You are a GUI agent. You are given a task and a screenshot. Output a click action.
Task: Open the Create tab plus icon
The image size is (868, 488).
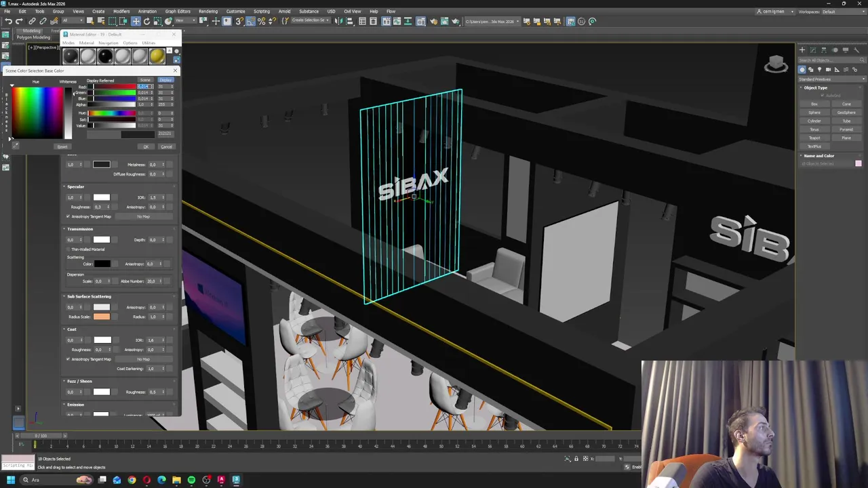[x=802, y=49]
